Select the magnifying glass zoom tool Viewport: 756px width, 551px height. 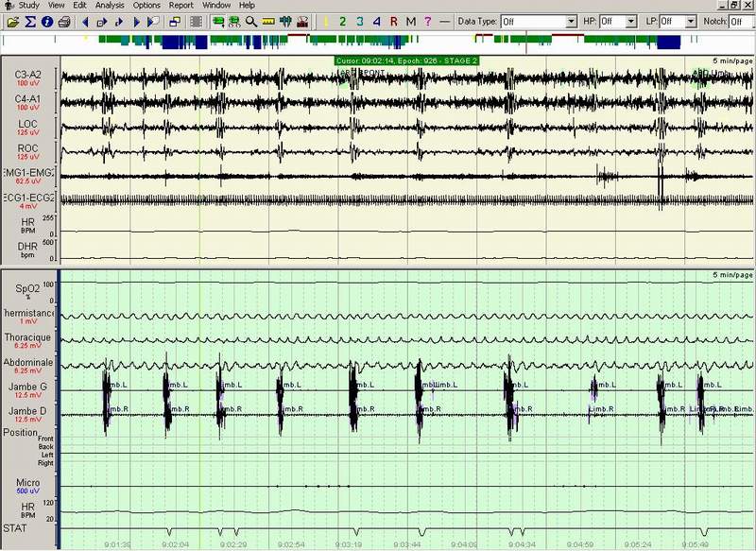[251, 22]
